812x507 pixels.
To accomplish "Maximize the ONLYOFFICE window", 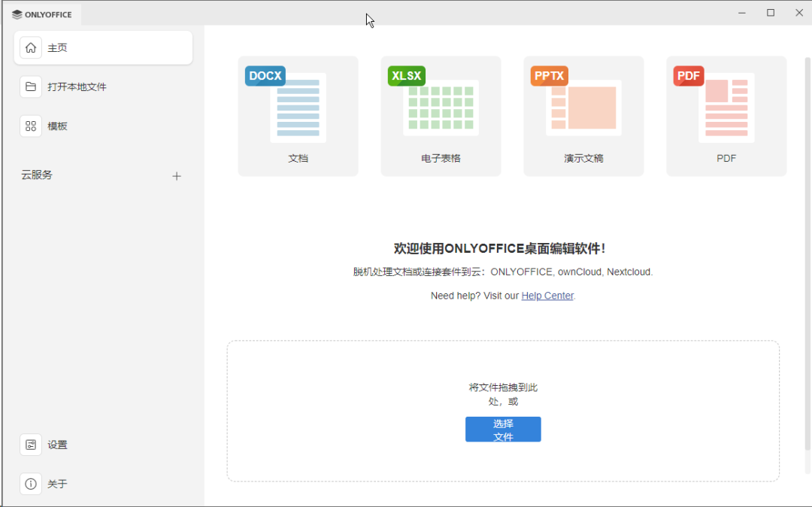I will coord(771,13).
